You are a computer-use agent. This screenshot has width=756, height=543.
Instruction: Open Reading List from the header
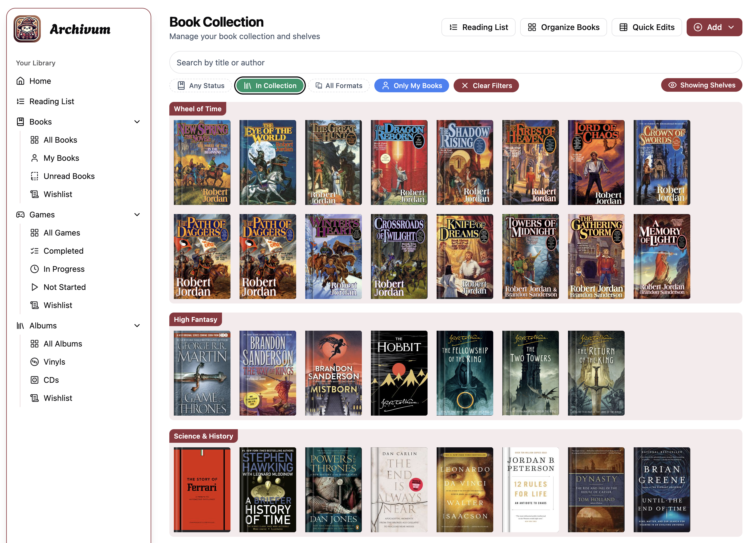478,27
